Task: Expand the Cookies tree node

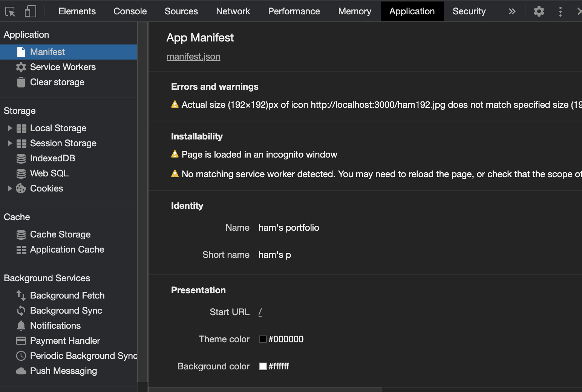Action: click(x=10, y=188)
